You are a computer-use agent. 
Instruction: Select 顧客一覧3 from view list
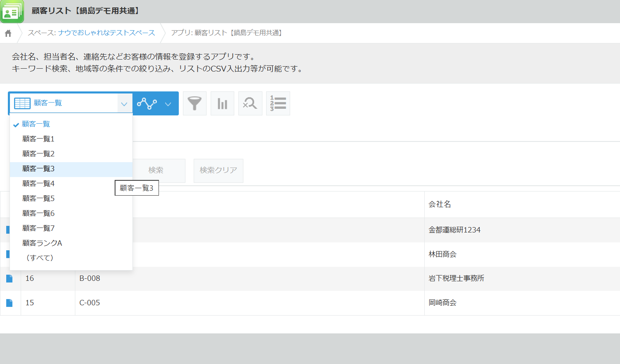[x=38, y=169]
